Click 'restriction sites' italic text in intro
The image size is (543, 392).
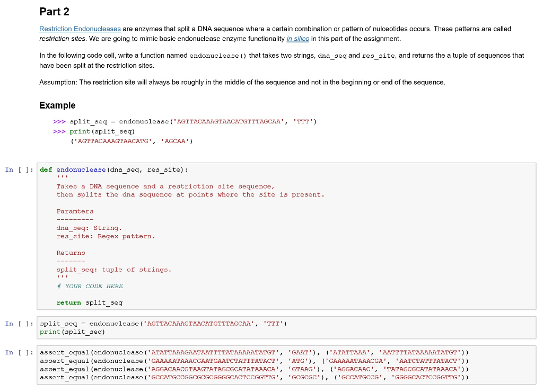[x=62, y=38]
